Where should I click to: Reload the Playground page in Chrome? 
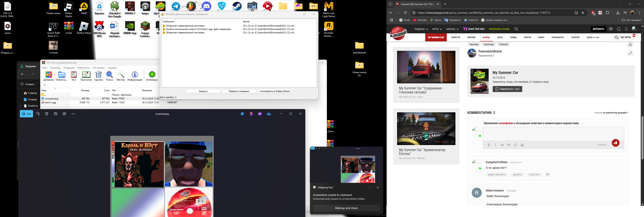point(406,13)
